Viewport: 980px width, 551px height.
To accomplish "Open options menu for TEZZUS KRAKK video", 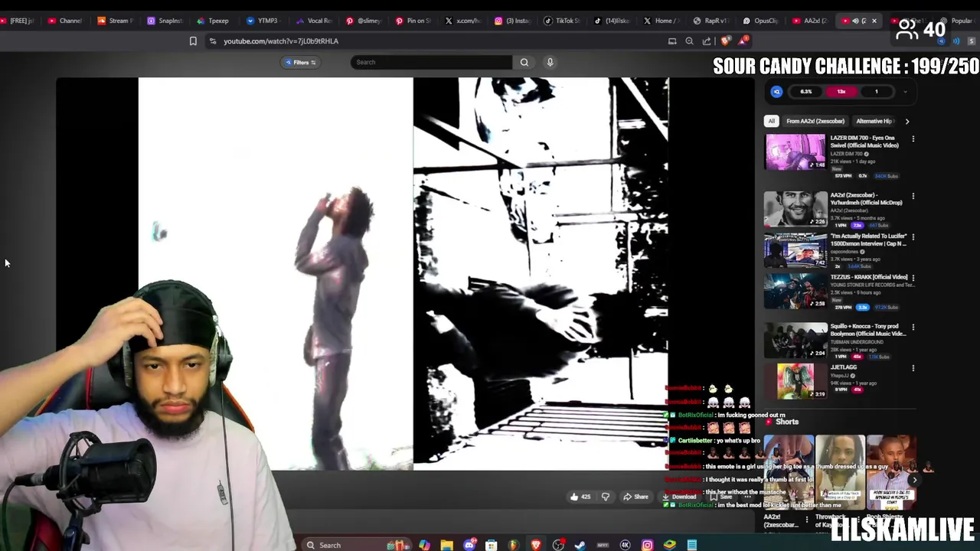I will pyautogui.click(x=913, y=278).
